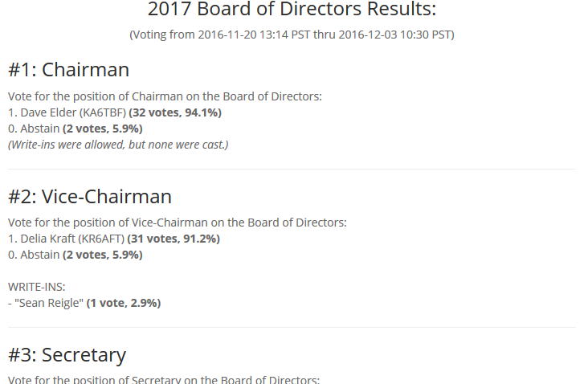Click the Chairman Abstain 2 votes, 5.9% figure
The image size is (588, 384).
[102, 129]
